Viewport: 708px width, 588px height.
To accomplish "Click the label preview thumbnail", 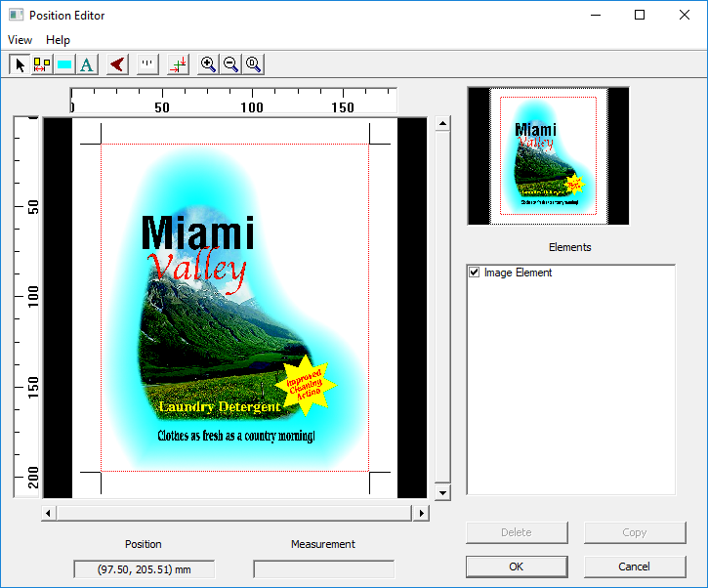I will (548, 156).
